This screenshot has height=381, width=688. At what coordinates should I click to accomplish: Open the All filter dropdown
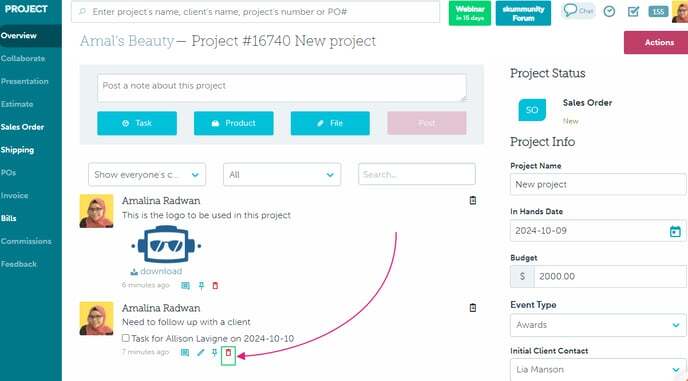point(282,175)
